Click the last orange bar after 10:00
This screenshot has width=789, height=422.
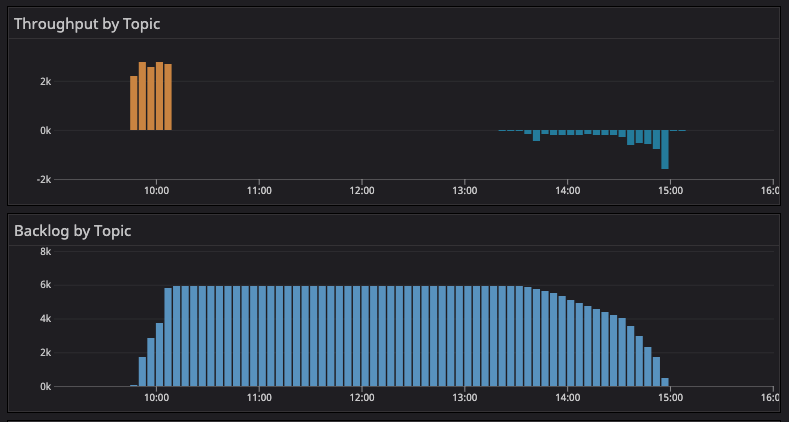(x=168, y=97)
